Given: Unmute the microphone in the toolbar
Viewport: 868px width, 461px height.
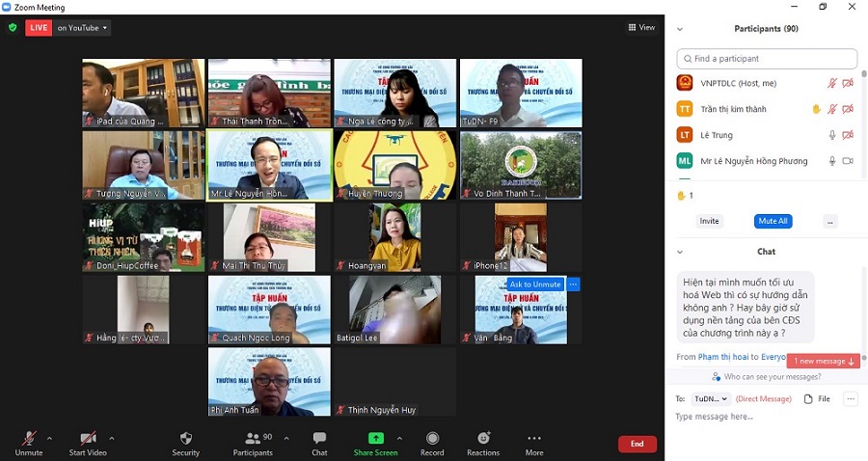Looking at the screenshot, I should click(29, 439).
